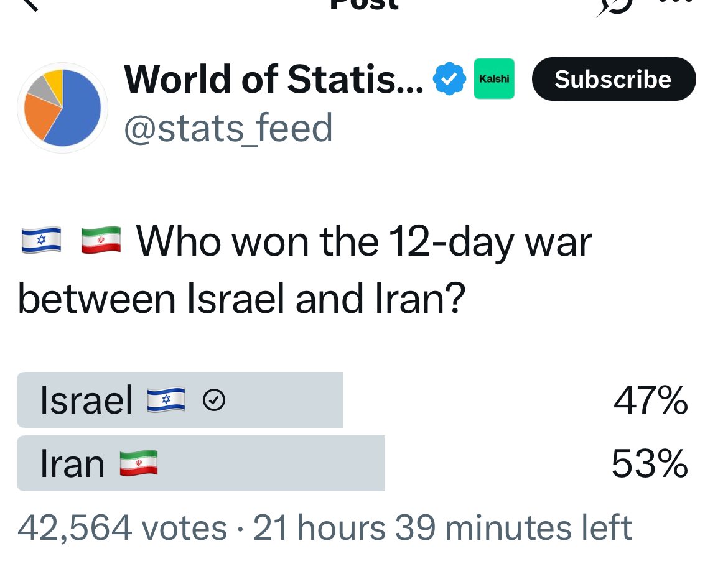Tap the 47% result for Israel
The height and width of the screenshot is (574, 728).
click(650, 400)
